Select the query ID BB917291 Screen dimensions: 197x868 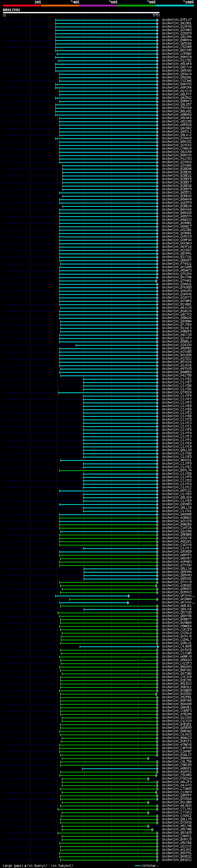click(11, 10)
